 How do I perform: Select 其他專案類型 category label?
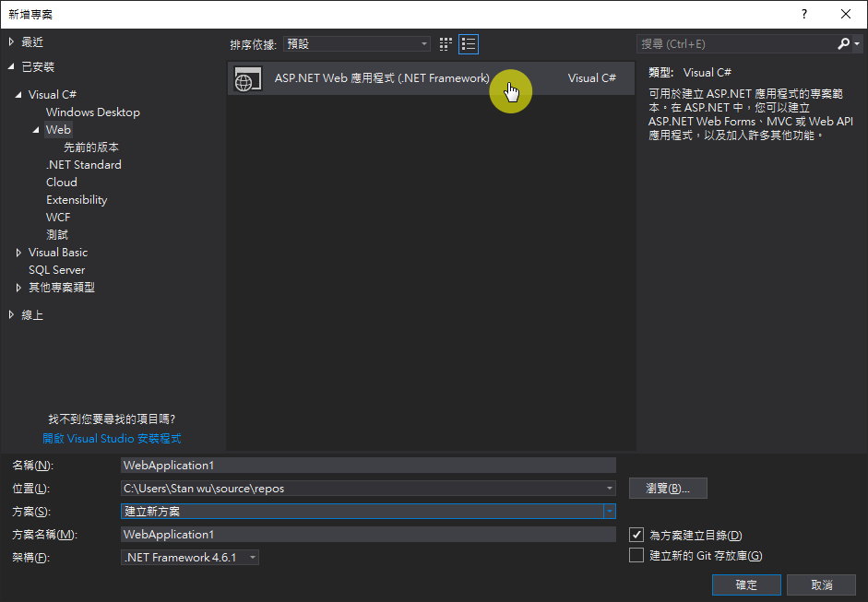pos(62,287)
